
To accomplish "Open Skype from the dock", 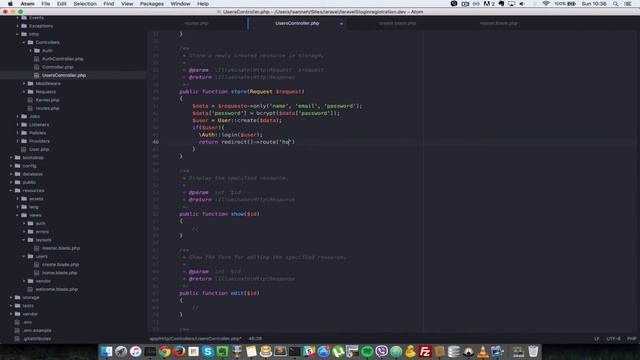I will [208, 351].
